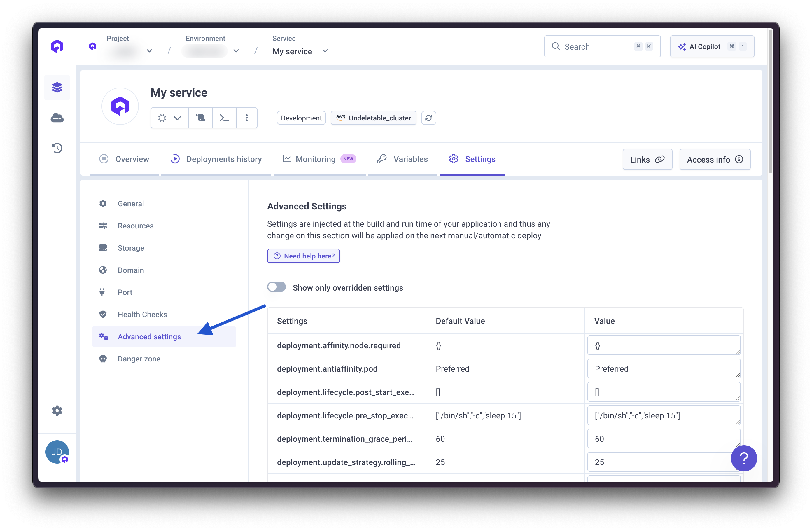The image size is (812, 531).
Task: Switch to the Variables tab
Action: pyautogui.click(x=410, y=159)
